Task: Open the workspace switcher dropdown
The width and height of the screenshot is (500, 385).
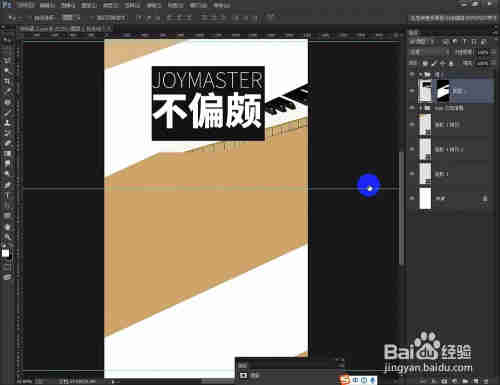Action: [x=452, y=18]
